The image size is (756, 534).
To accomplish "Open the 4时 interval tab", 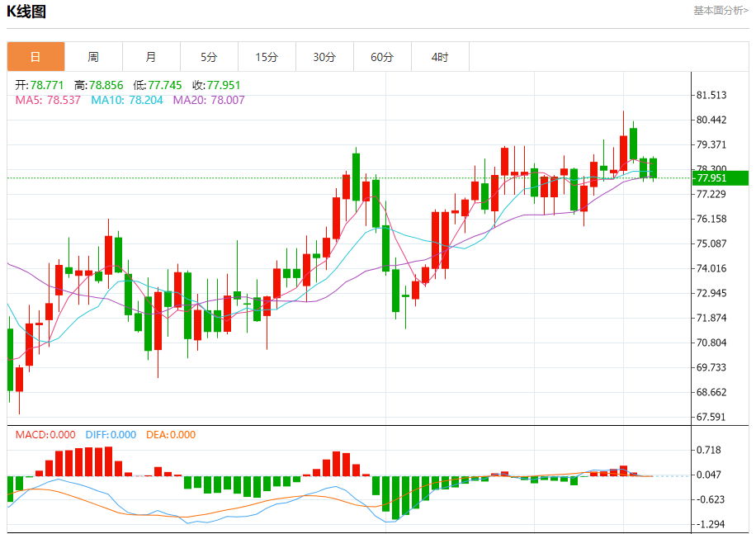I will point(440,57).
